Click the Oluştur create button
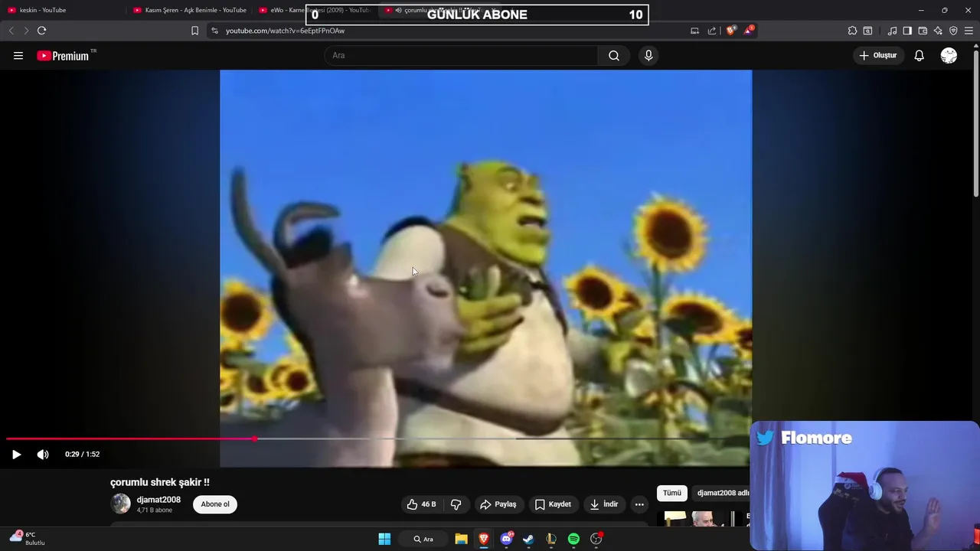This screenshot has width=980, height=551. [x=878, y=56]
